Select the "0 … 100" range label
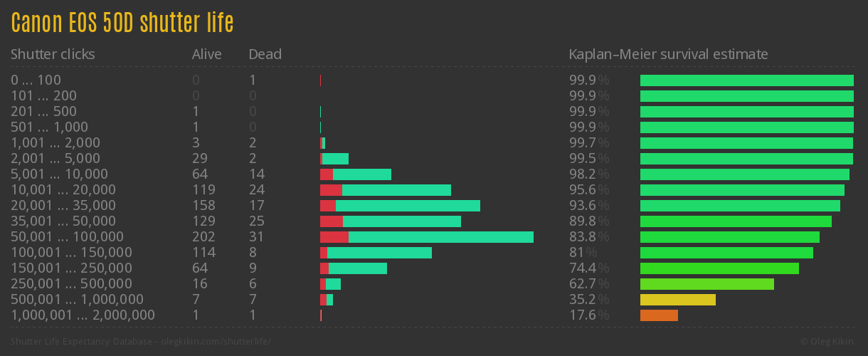The image size is (868, 356). tap(36, 80)
